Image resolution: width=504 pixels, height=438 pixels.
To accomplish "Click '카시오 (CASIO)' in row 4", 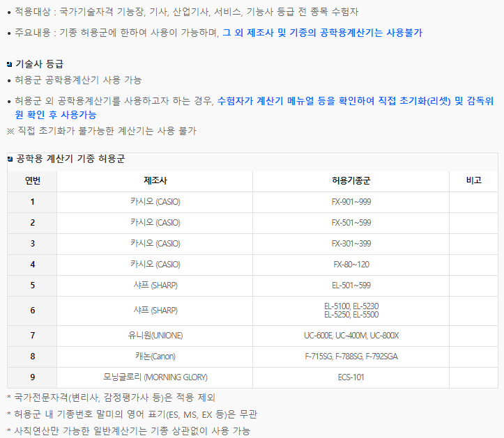I will (x=155, y=265).
